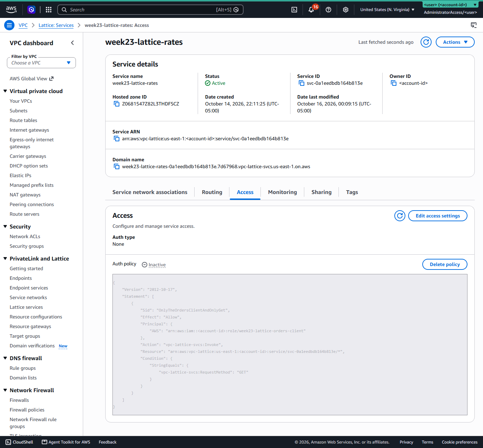This screenshot has width=483, height=448.
Task: Open the region selector N. Virginia
Action: pos(387,10)
